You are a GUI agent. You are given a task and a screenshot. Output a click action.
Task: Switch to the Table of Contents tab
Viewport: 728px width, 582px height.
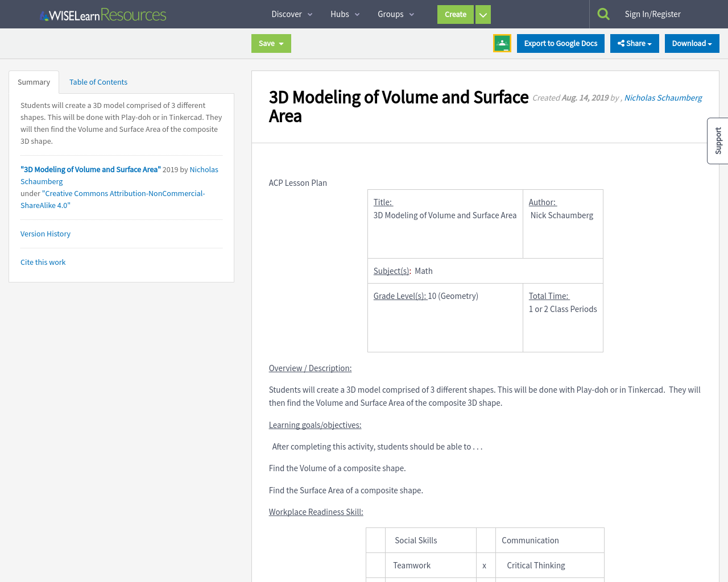[98, 82]
